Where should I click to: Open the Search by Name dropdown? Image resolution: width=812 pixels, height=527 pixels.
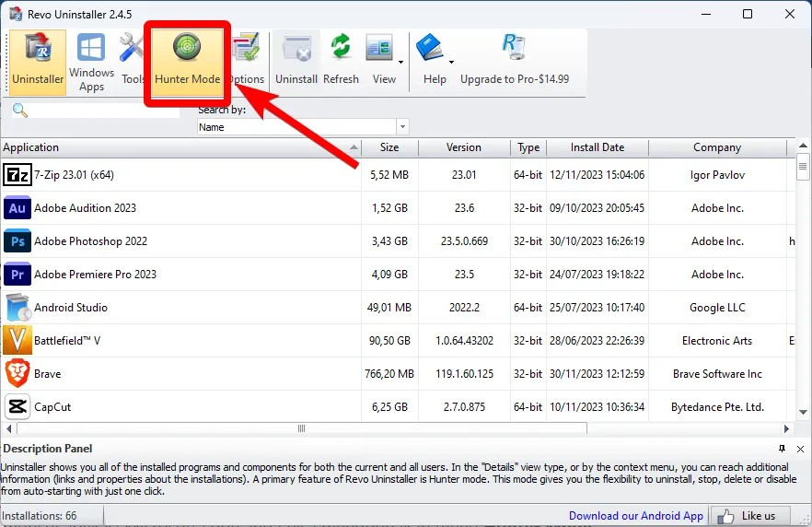coord(402,127)
